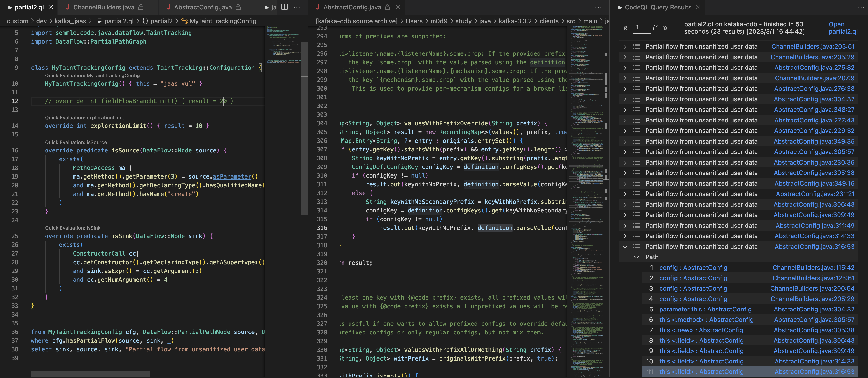Open middle editor more actions ellipsis
Image resolution: width=868 pixels, height=378 pixels.
pyautogui.click(x=598, y=7)
